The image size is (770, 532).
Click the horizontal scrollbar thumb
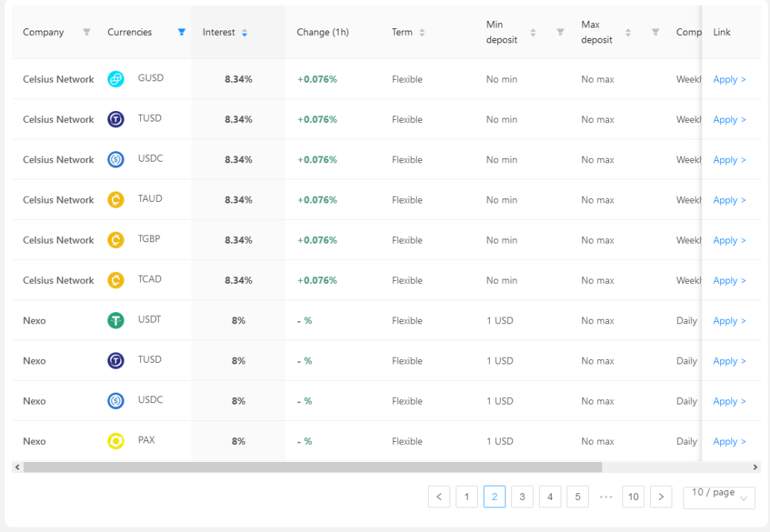tap(312, 467)
